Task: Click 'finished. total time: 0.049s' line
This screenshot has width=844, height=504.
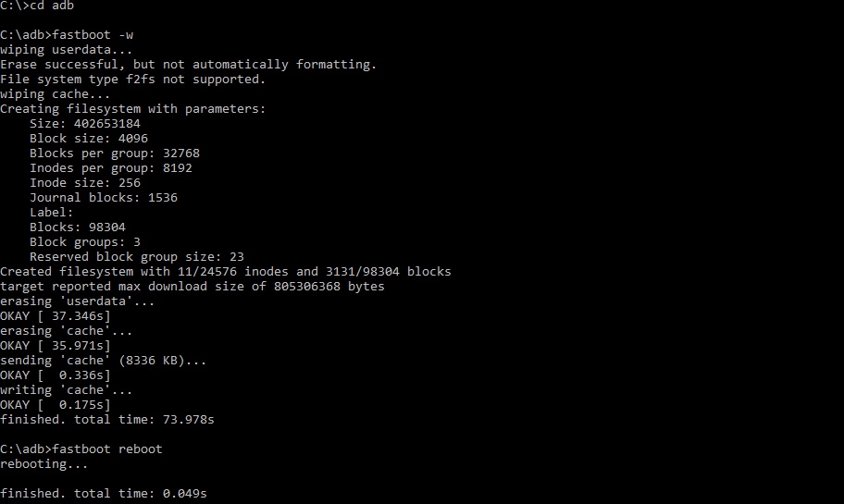Action: [x=104, y=494]
